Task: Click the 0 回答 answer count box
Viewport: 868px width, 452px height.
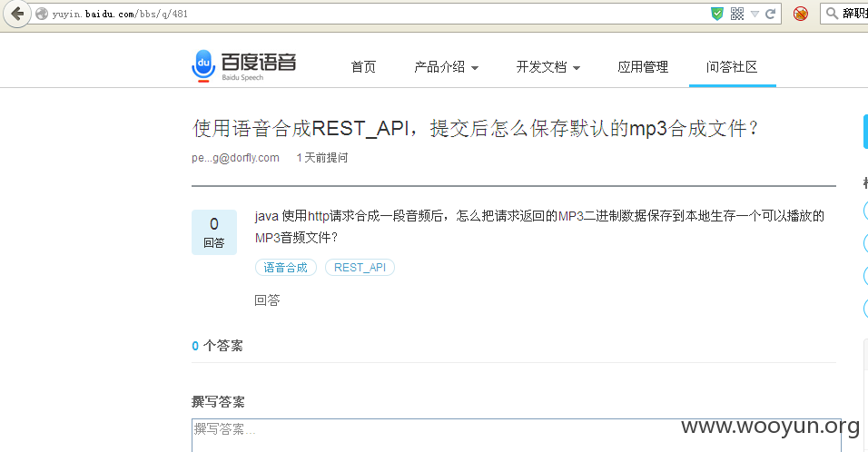Action: tap(214, 232)
